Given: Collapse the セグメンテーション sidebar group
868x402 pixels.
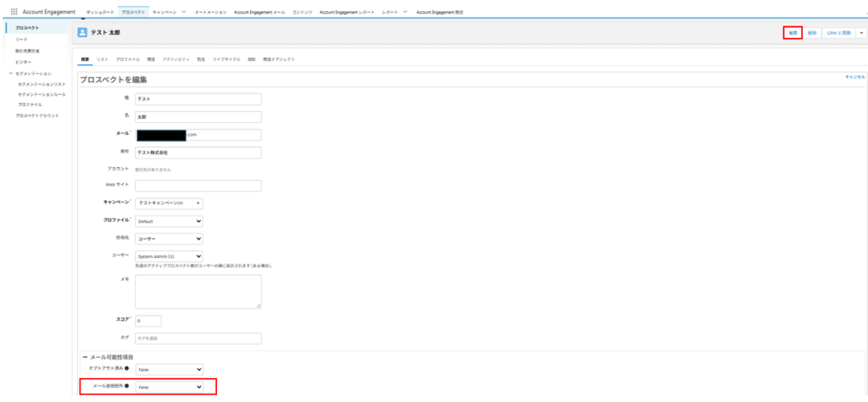Looking at the screenshot, I should pos(11,73).
